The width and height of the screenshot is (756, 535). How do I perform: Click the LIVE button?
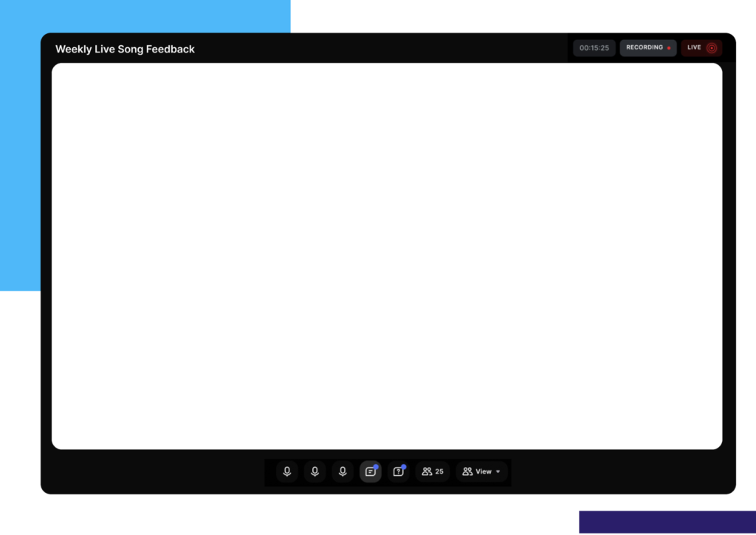[x=700, y=47]
